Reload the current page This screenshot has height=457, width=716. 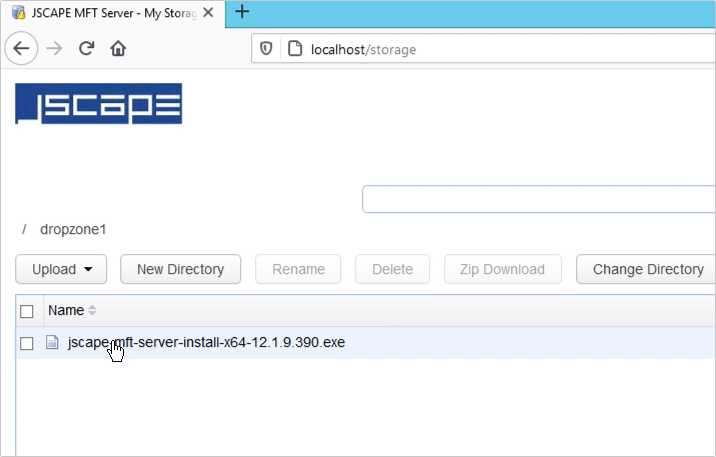click(87, 48)
